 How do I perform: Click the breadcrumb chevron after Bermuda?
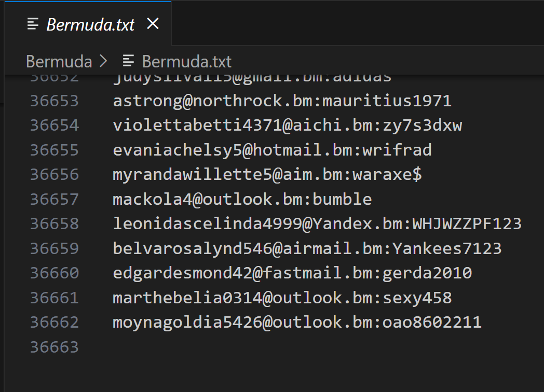tap(103, 62)
